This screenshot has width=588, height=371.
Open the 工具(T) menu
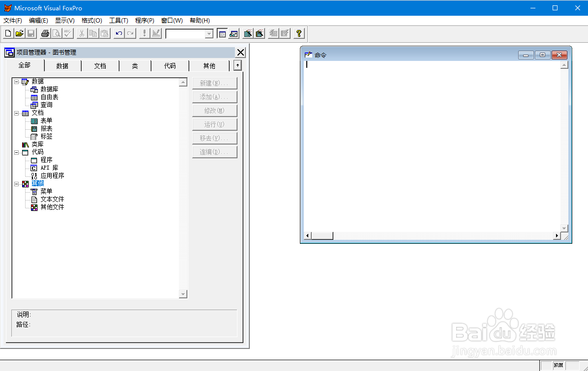tap(118, 21)
